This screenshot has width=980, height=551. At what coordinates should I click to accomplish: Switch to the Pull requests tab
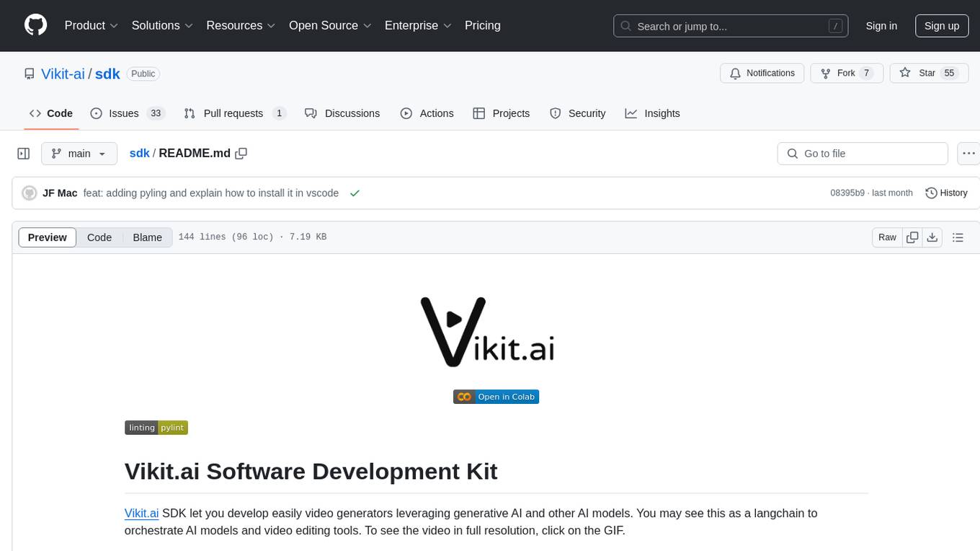[235, 113]
